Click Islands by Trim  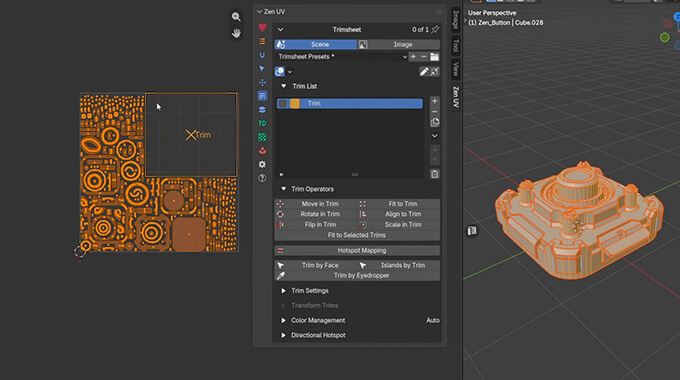pyautogui.click(x=399, y=265)
